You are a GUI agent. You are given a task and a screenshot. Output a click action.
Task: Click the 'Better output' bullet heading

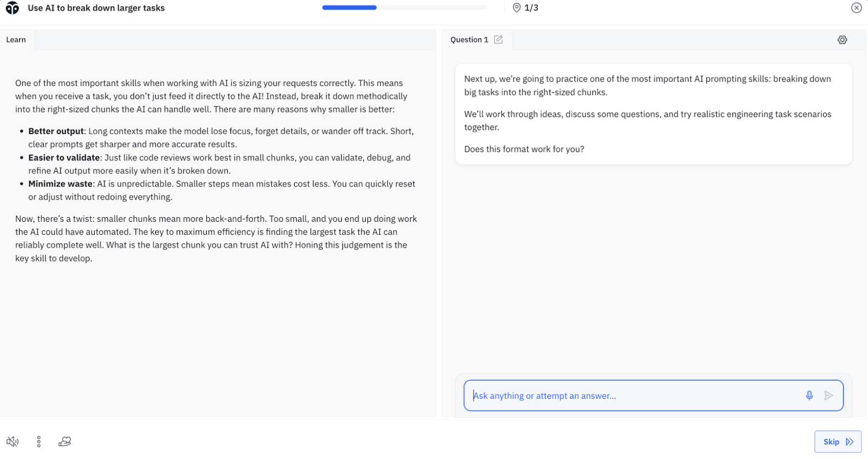click(x=56, y=131)
